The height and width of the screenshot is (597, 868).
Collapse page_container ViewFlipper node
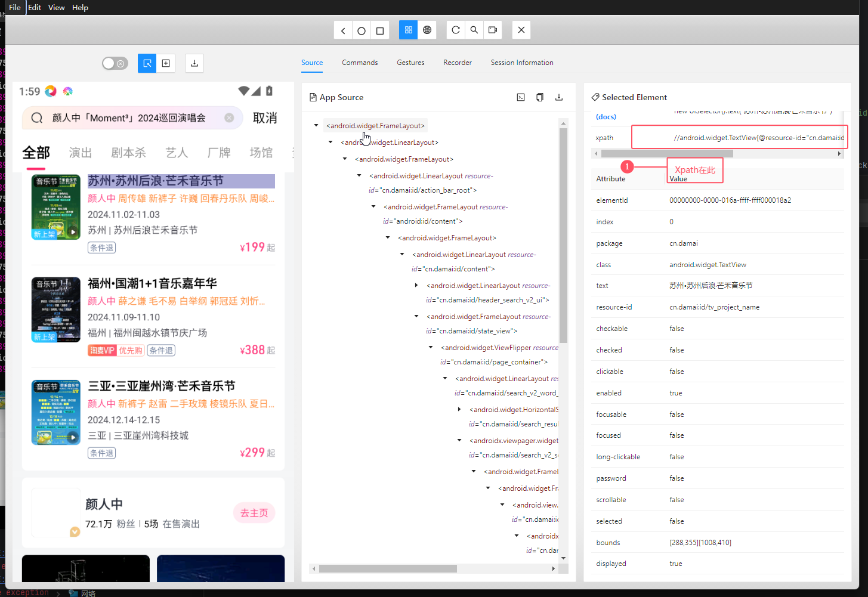coord(431,347)
